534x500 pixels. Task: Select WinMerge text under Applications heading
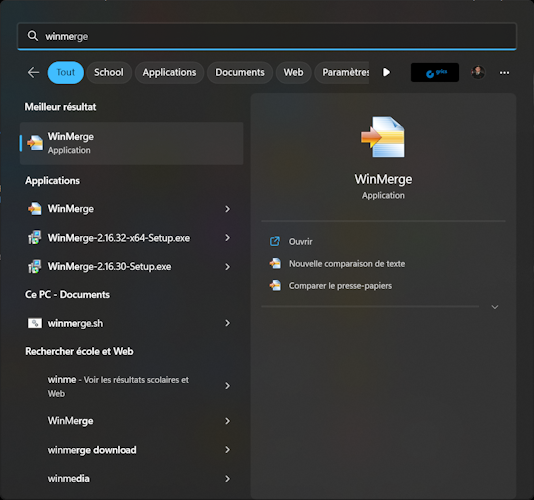(x=70, y=209)
